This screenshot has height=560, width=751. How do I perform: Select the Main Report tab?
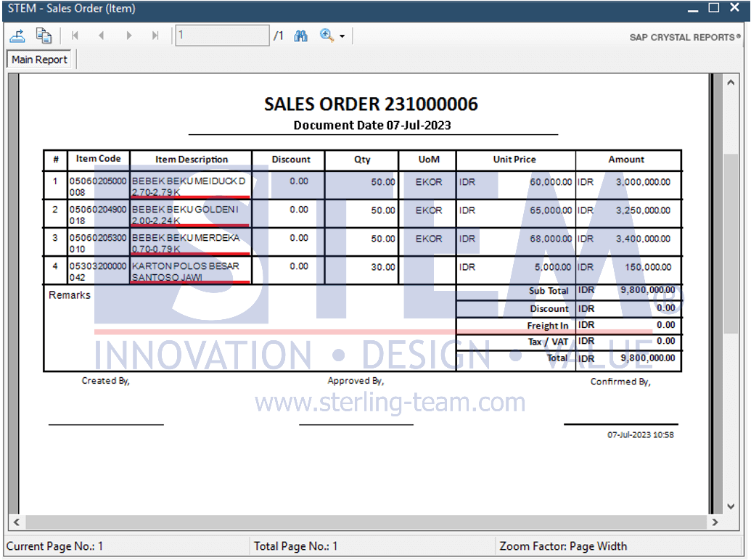(39, 59)
